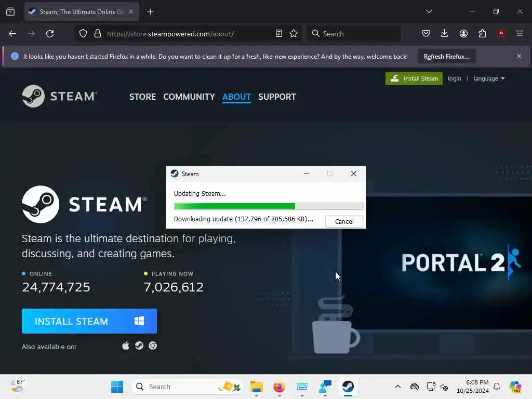Screen dimensions: 532x399
Task: Open the Windows Start menu
Action: coord(117,387)
